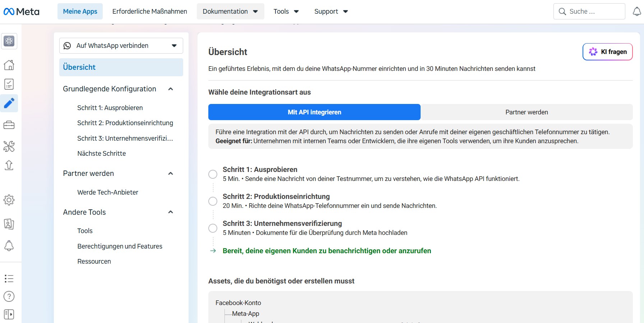Viewport: 644px width, 323px height.
Task: Open Schritt 3: Unternehmensverifizi... in the sidebar
Action: (x=125, y=138)
